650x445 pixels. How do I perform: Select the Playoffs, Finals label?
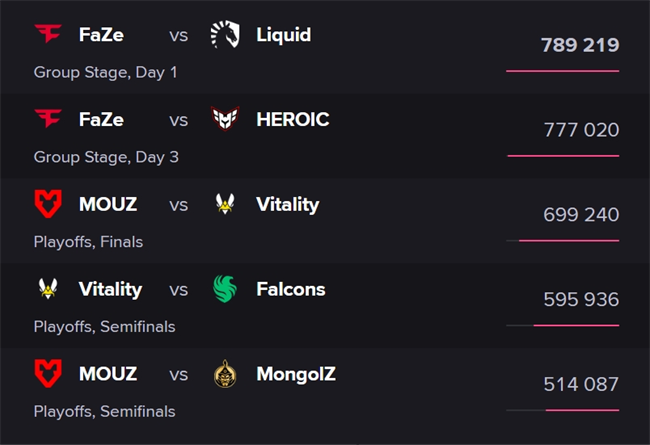tap(88, 242)
